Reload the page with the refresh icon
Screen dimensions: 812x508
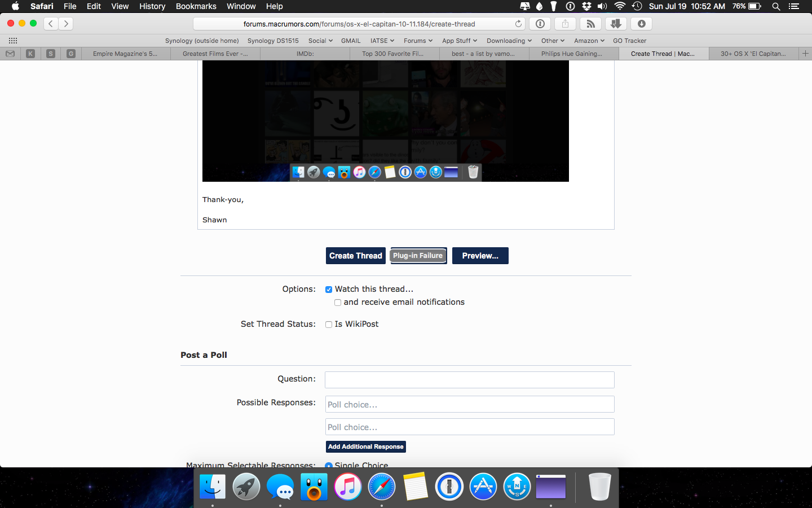tap(518, 24)
